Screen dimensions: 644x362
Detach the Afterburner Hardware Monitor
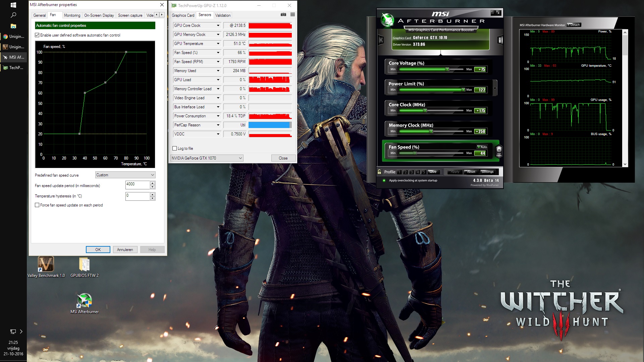pos(574,25)
